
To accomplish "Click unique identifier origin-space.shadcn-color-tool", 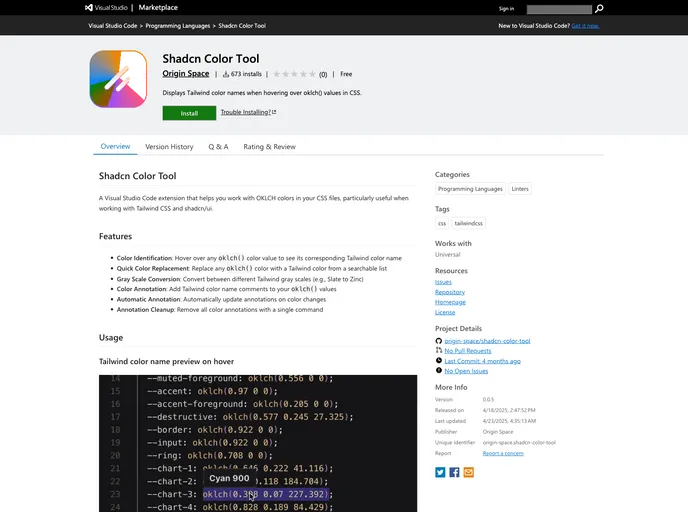I will 519,442.
